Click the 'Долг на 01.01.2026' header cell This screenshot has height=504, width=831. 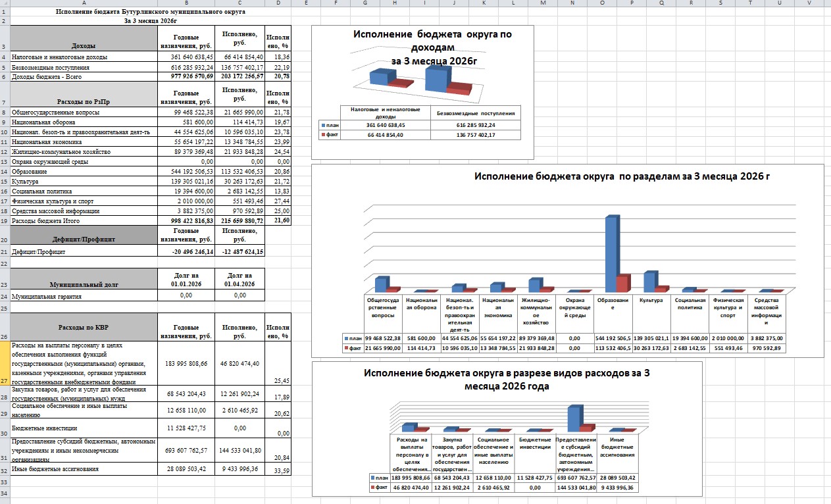coord(186,280)
